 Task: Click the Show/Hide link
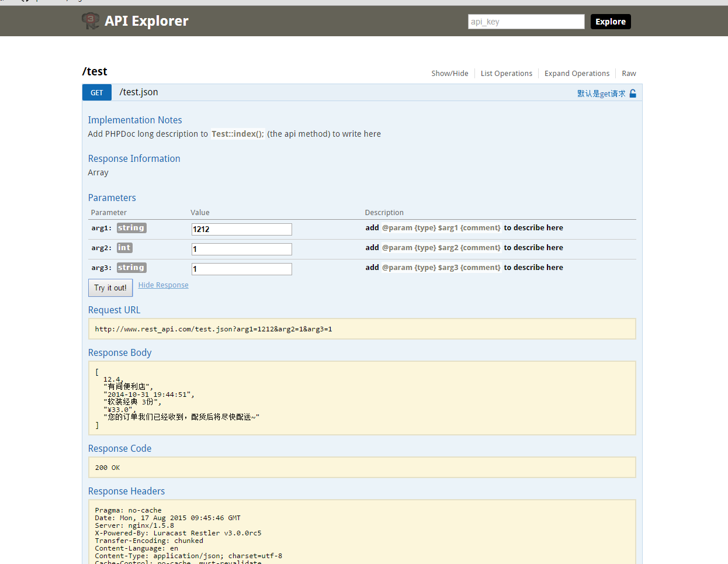pos(450,74)
